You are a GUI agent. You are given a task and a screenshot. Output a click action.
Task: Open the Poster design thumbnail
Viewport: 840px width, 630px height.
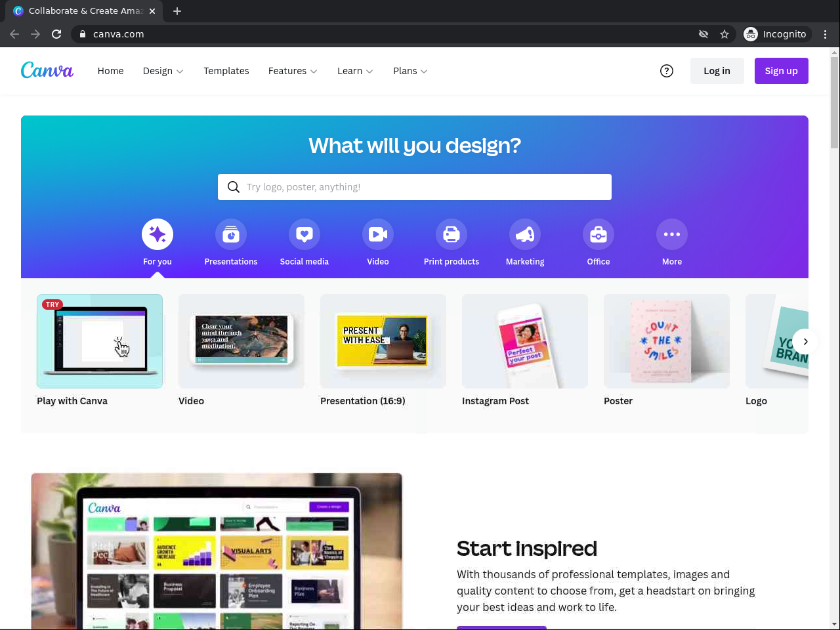pos(667,341)
